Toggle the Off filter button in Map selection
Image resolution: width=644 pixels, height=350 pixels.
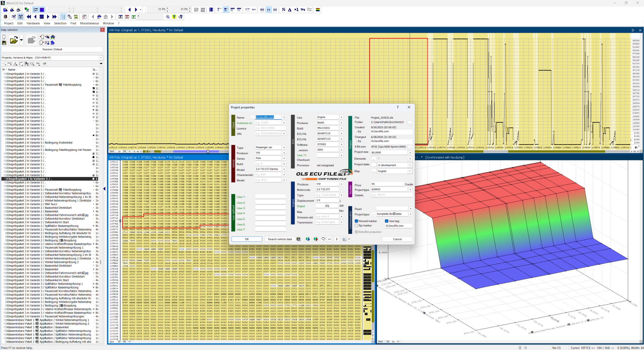(x=44, y=64)
